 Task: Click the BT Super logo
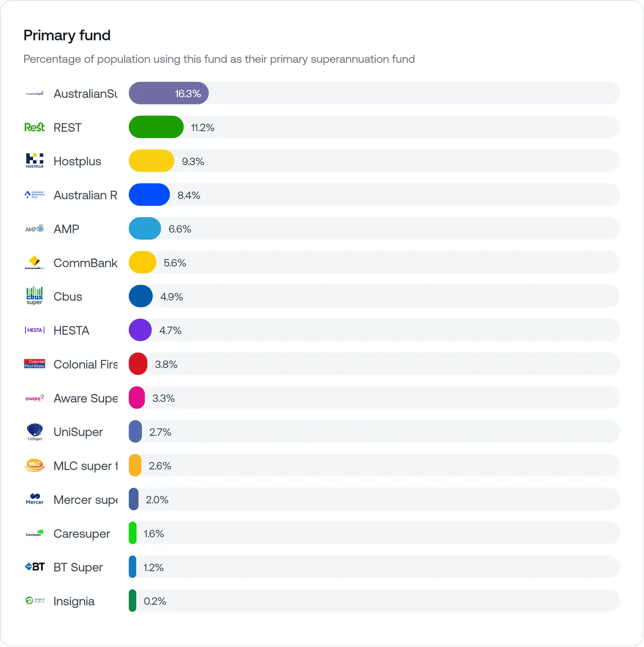tap(34, 567)
